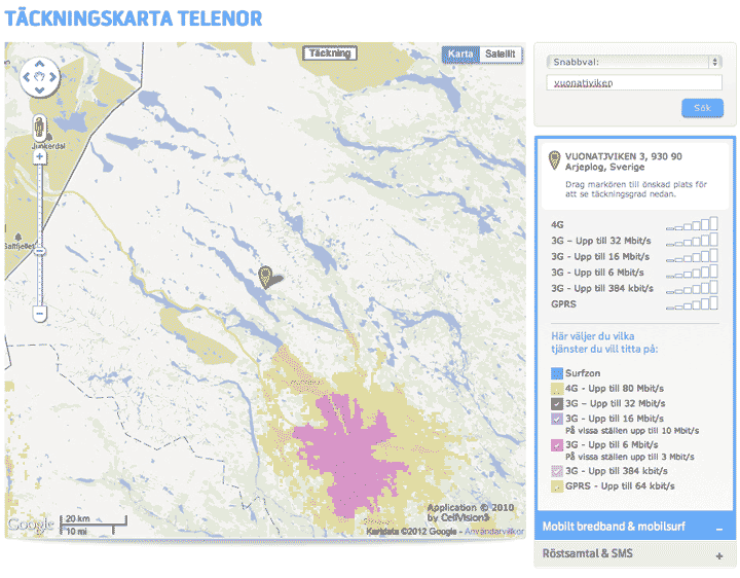Click the Sök search button
This screenshot has height=578, width=740.
pos(702,108)
